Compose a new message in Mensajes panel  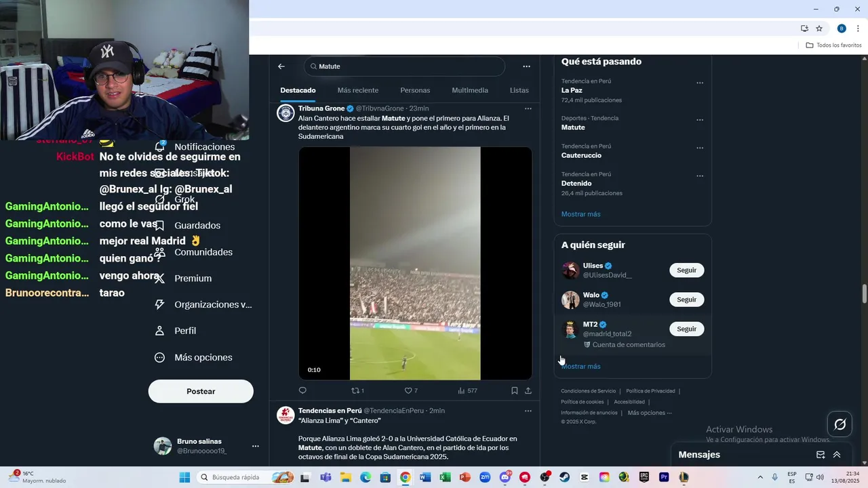click(x=821, y=455)
